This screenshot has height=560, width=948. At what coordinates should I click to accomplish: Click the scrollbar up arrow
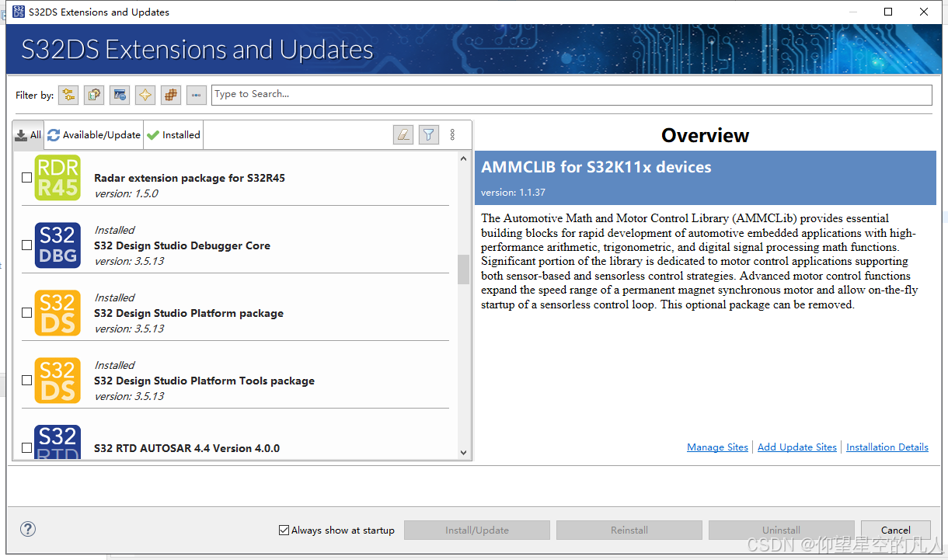[463, 157]
